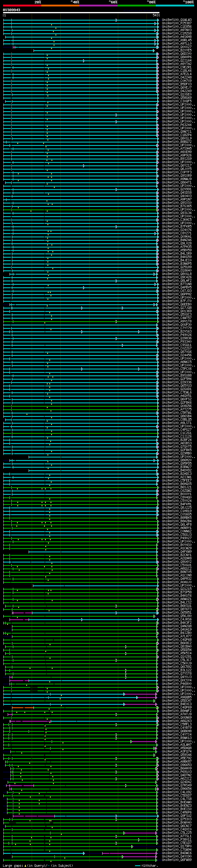Open hit UniRef100_A4S6H8
Image resolution: width=197 pixels, height=868 pixels.
[x=177, y=37]
